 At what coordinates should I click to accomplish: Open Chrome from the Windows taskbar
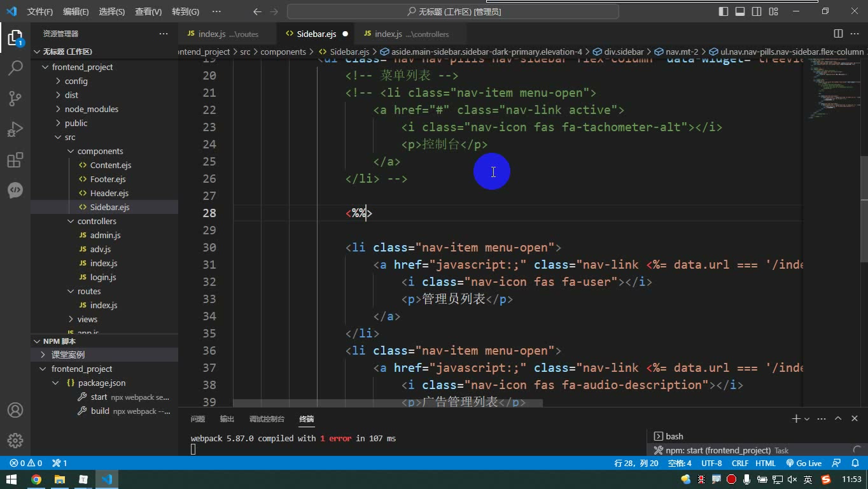coord(36,479)
